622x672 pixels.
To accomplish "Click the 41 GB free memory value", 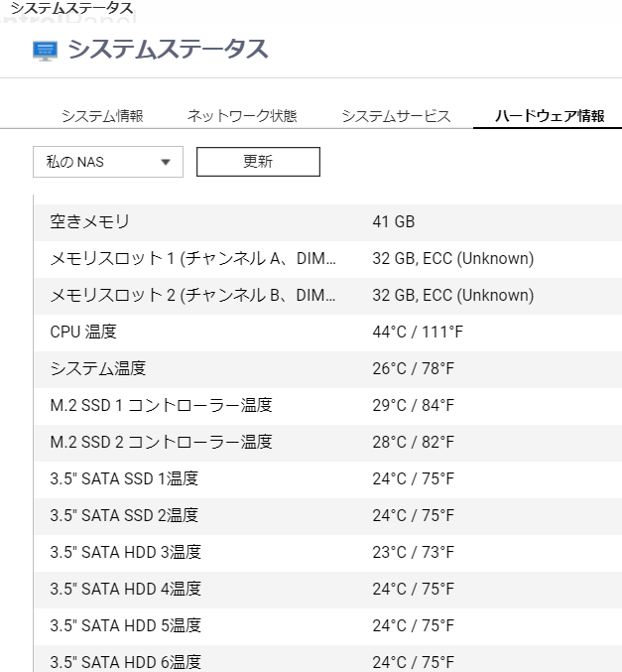I will pyautogui.click(x=393, y=221).
